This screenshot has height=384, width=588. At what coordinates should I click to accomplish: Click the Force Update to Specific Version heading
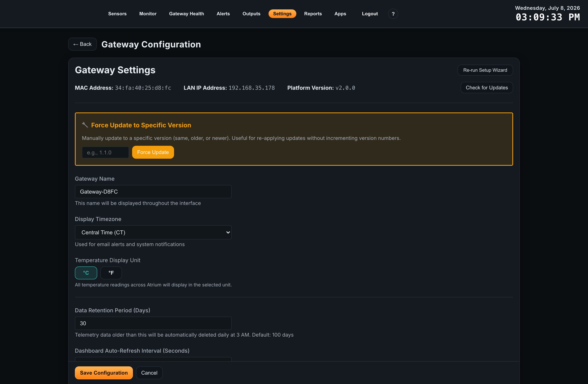click(141, 125)
